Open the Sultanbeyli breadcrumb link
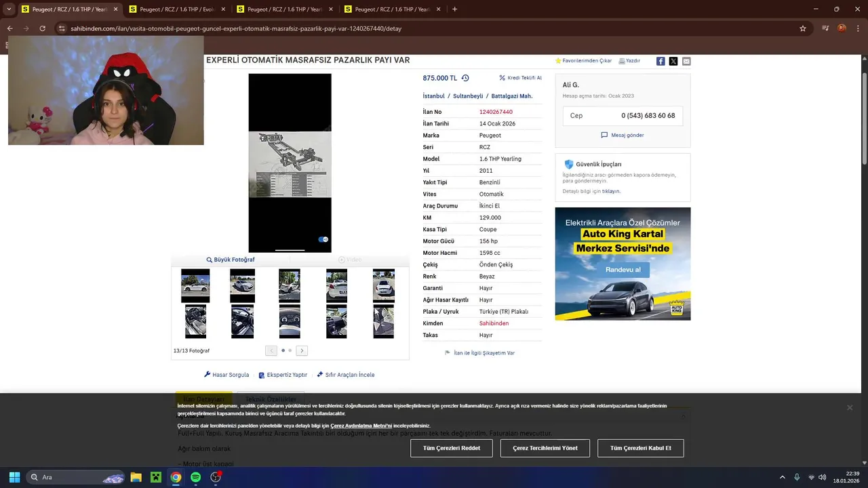This screenshot has height=488, width=868. (x=468, y=96)
